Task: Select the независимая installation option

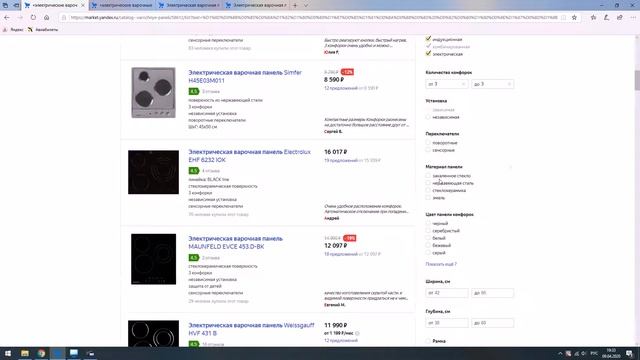Action: click(428, 117)
